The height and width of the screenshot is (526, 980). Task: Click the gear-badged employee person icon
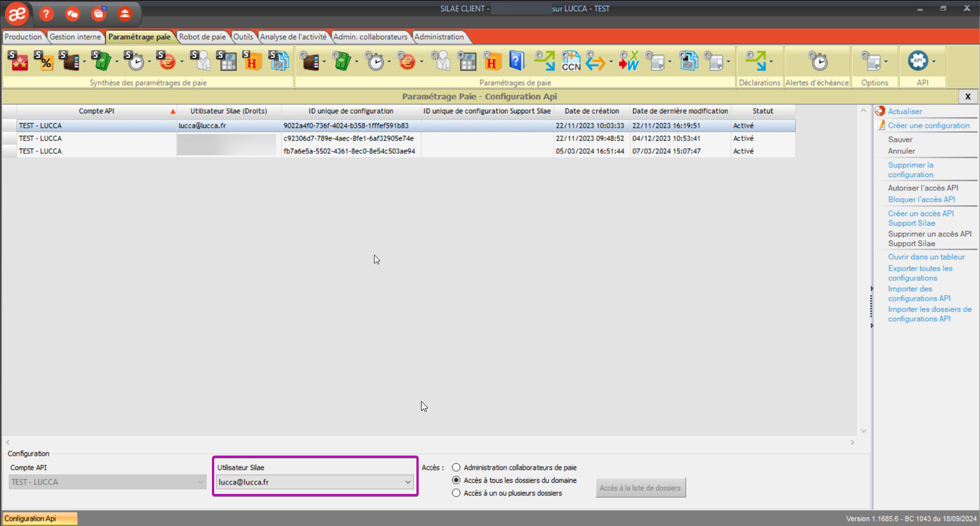coord(441,61)
